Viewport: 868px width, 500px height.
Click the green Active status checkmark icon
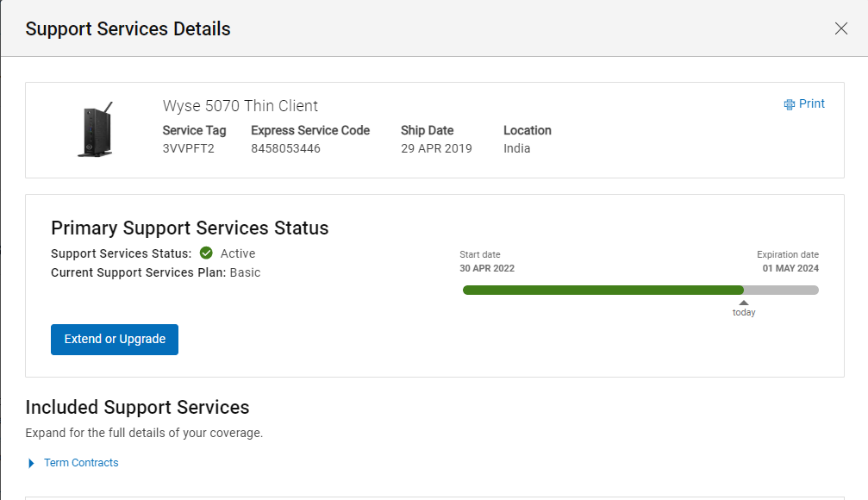pos(206,253)
